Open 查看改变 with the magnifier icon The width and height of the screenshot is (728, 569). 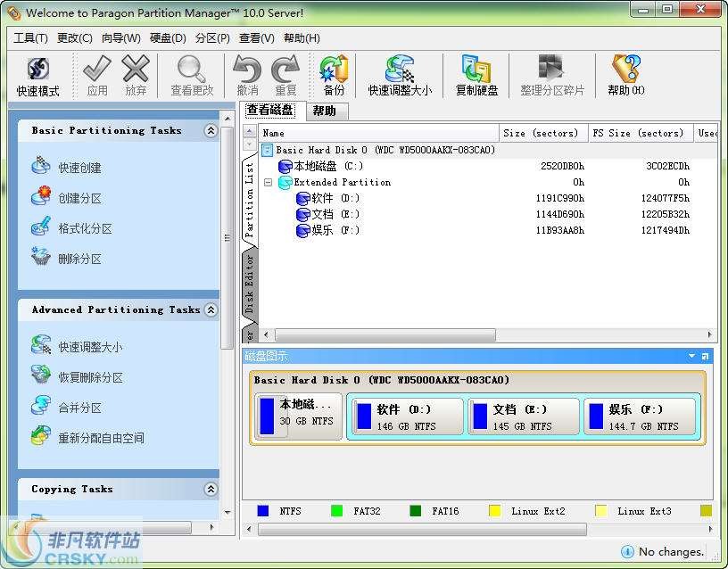190,73
